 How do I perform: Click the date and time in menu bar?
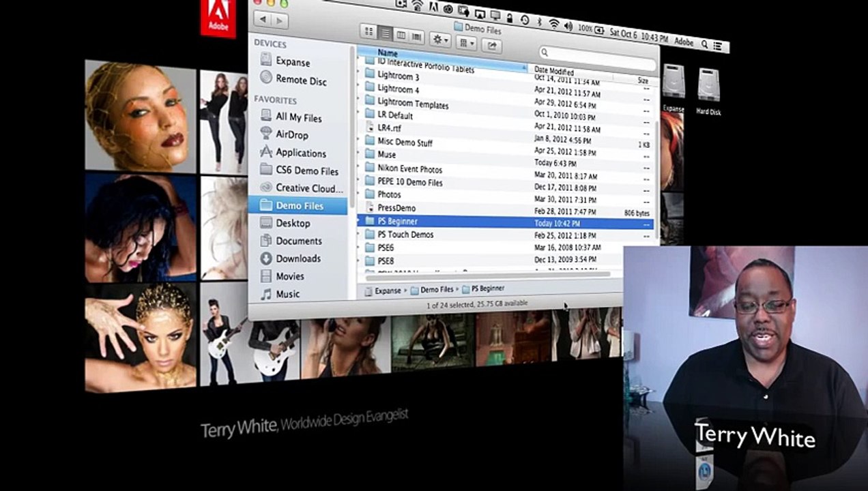[x=639, y=35]
